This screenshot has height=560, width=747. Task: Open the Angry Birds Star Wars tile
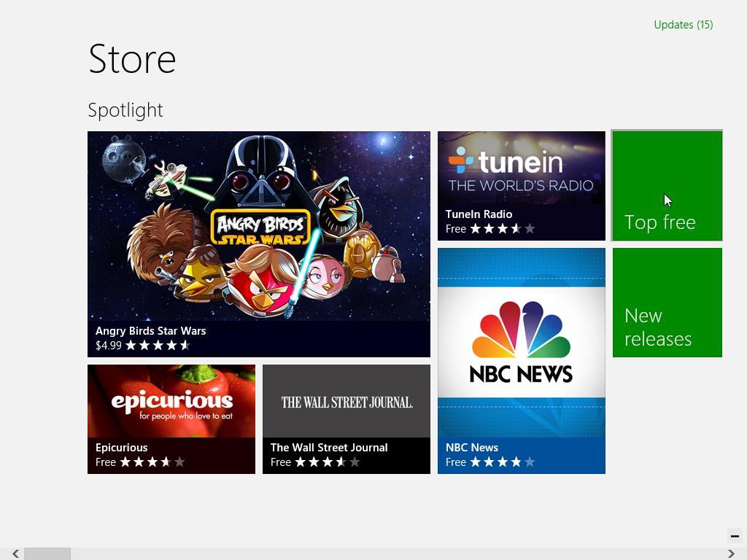259,244
